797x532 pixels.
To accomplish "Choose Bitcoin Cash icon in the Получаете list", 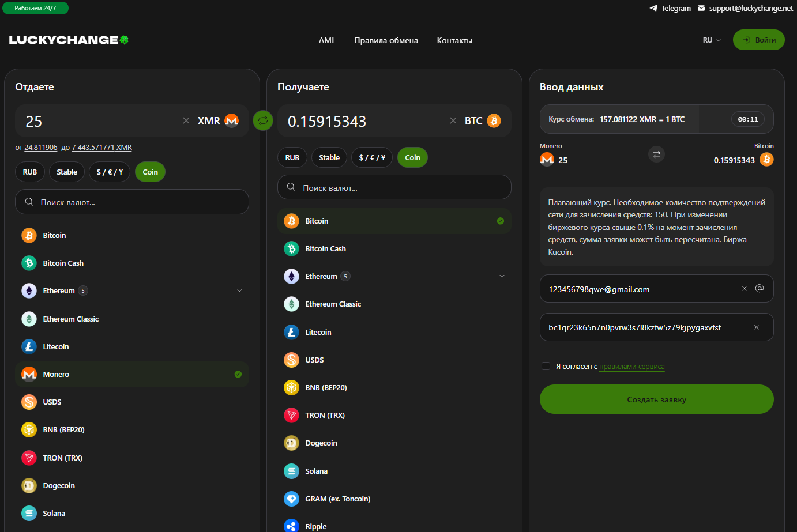I will 291,248.
